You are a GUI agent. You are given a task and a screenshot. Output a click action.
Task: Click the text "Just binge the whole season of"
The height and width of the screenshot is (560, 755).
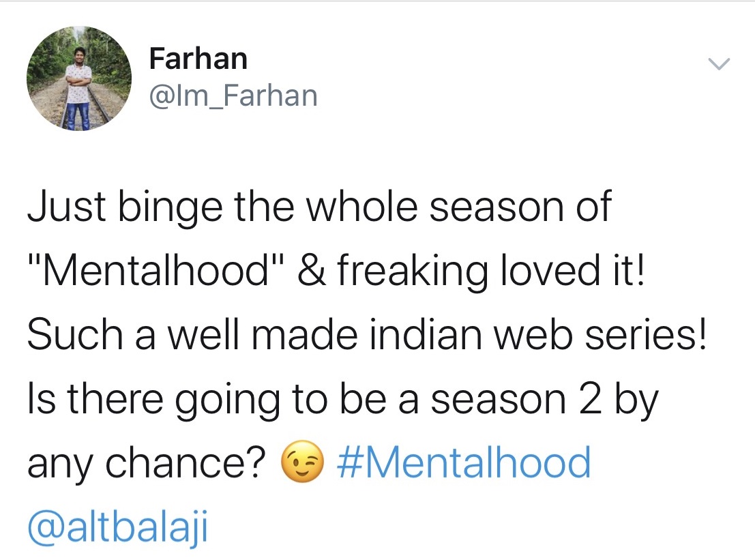pyautogui.click(x=320, y=207)
